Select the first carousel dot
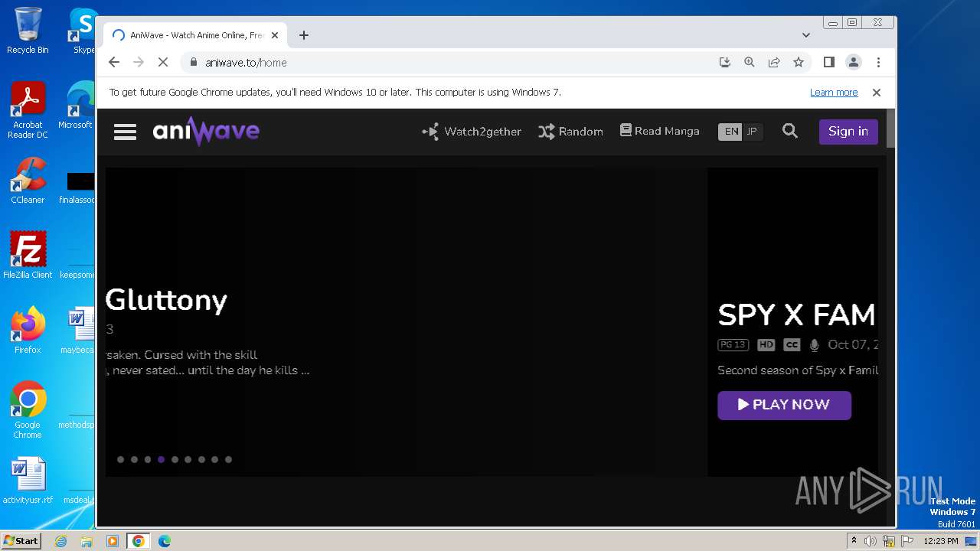This screenshot has width=980, height=551. [x=120, y=460]
